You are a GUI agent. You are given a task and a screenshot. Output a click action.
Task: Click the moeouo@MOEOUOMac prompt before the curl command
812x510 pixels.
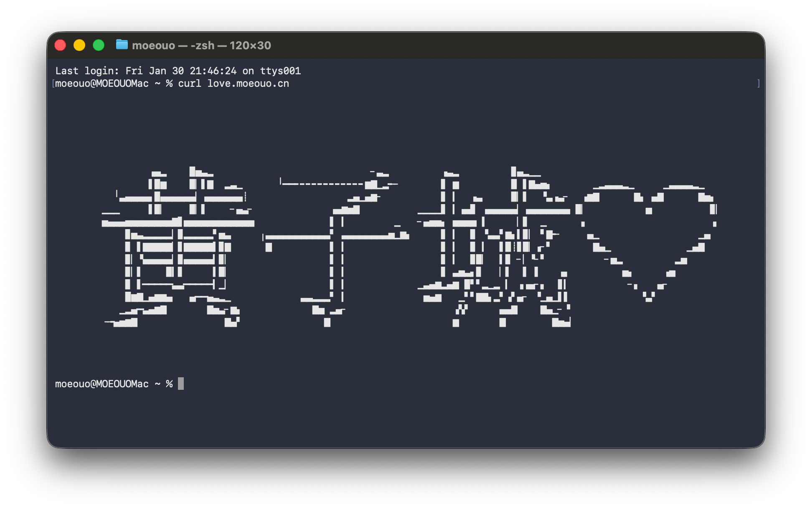(101, 83)
